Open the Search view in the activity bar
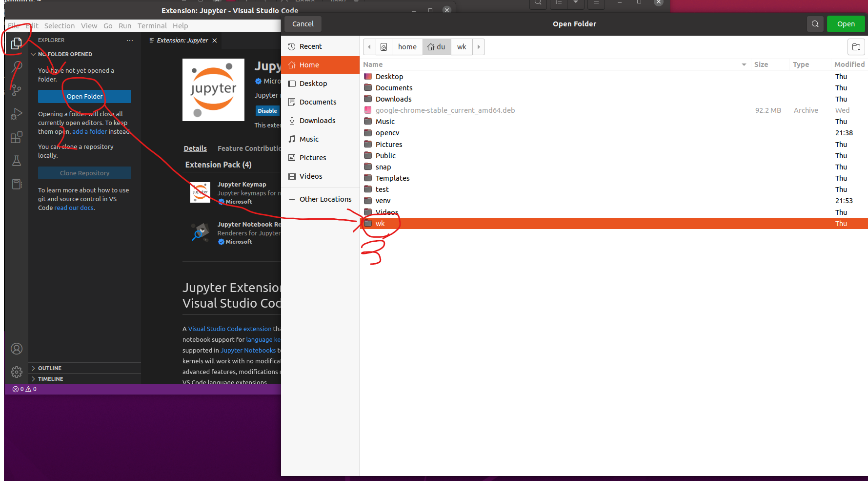The height and width of the screenshot is (481, 868). point(17,66)
